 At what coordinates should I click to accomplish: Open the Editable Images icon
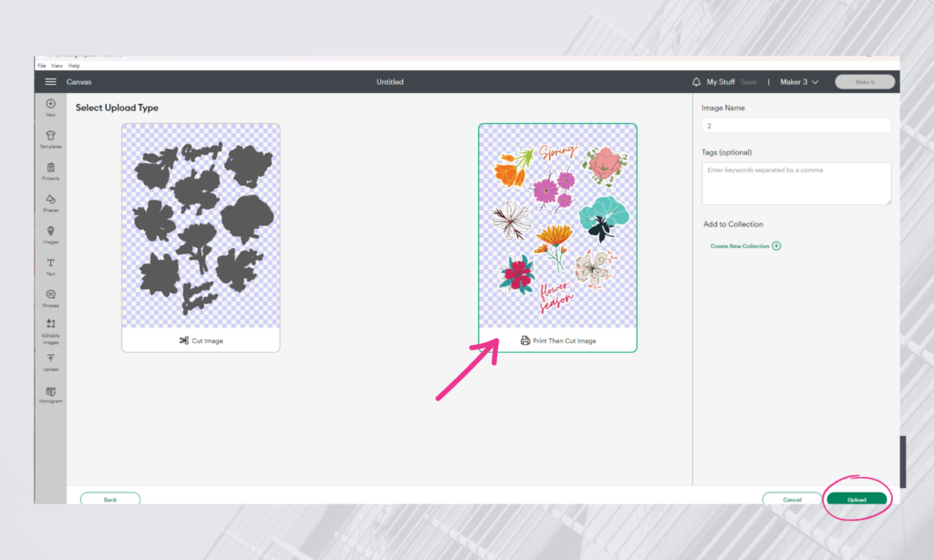point(51,324)
